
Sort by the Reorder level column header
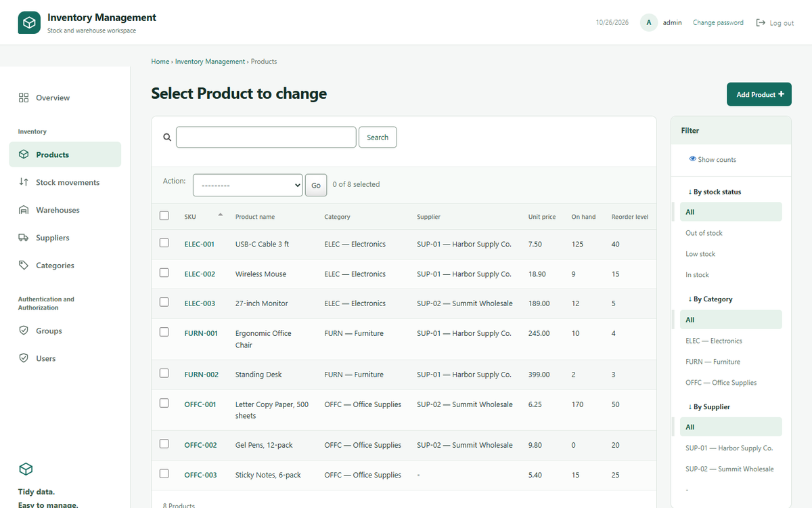coord(630,217)
